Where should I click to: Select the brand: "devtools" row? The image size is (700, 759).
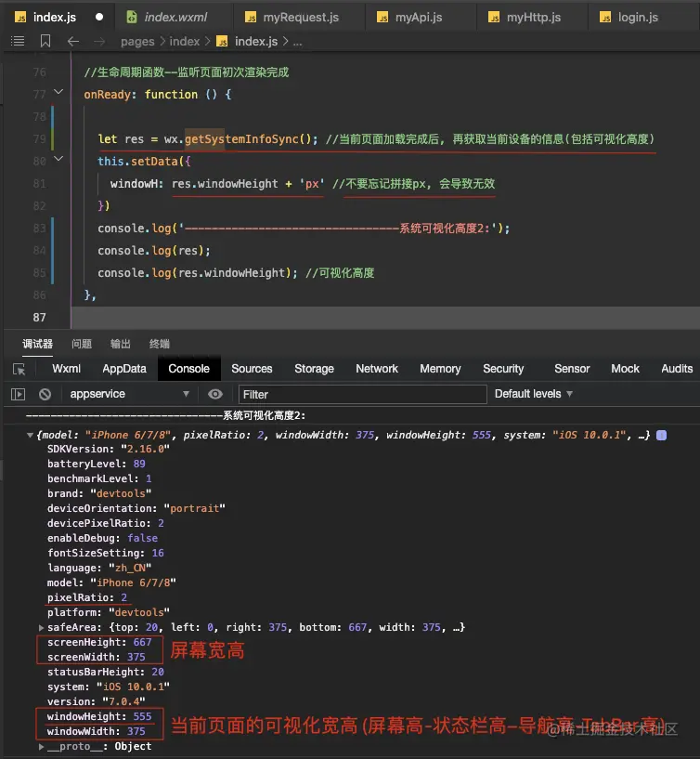99,493
